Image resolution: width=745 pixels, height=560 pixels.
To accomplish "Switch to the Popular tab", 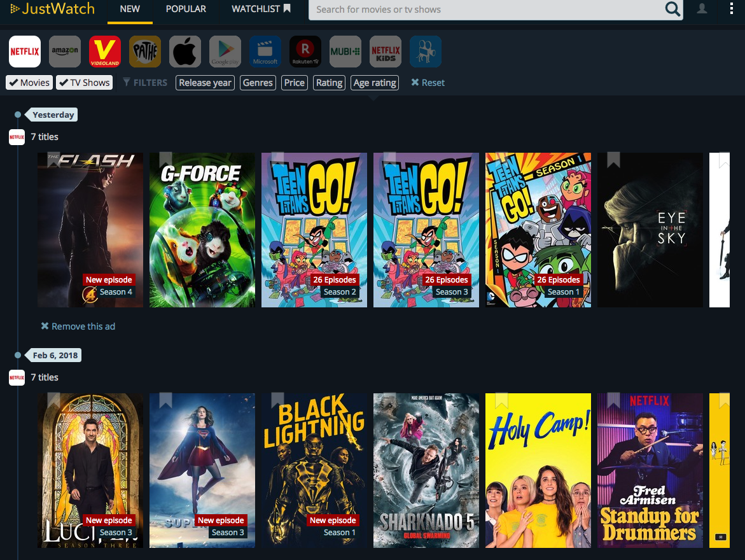I will [x=186, y=9].
